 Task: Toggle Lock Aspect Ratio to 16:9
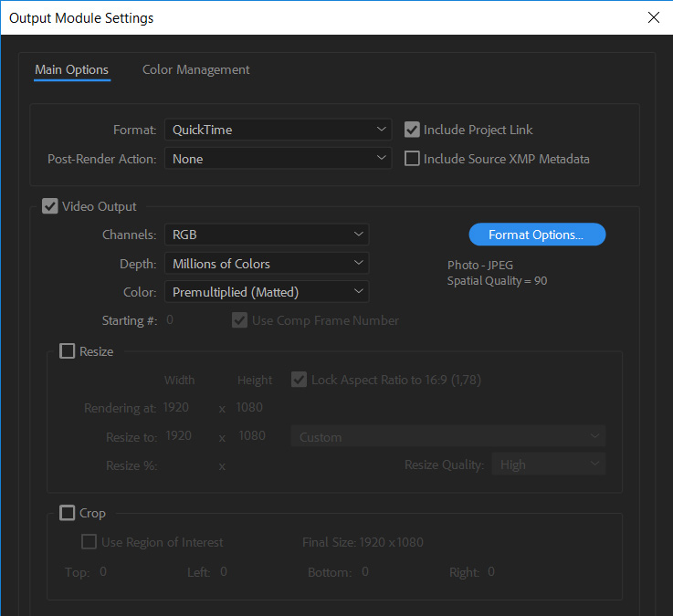coord(300,380)
